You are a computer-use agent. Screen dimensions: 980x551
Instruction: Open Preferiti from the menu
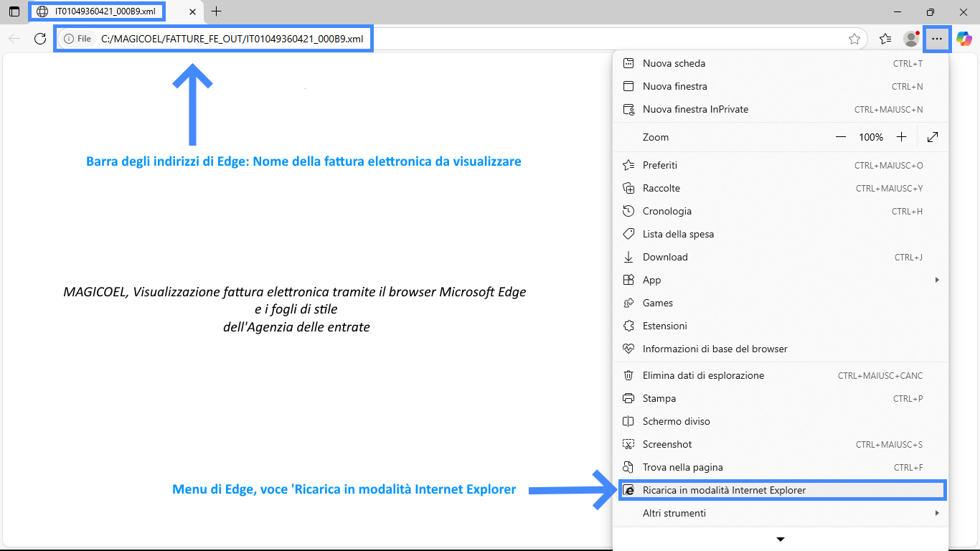(781, 165)
